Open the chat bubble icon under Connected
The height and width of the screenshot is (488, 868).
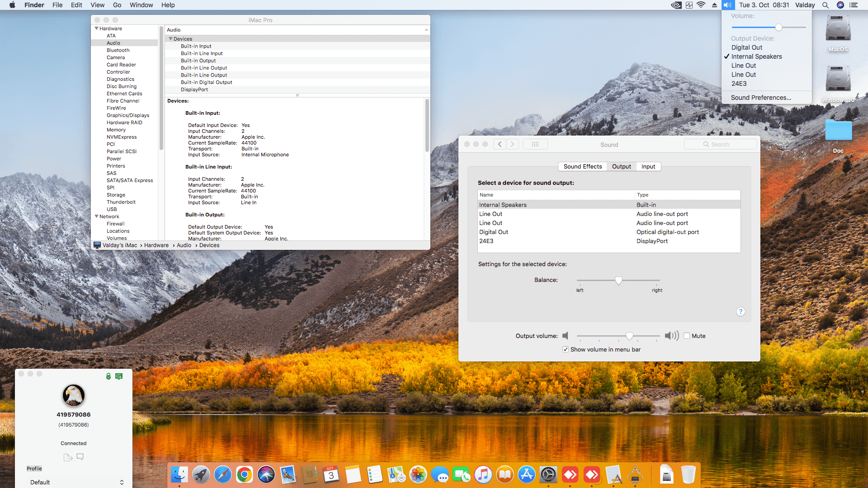[x=80, y=457]
